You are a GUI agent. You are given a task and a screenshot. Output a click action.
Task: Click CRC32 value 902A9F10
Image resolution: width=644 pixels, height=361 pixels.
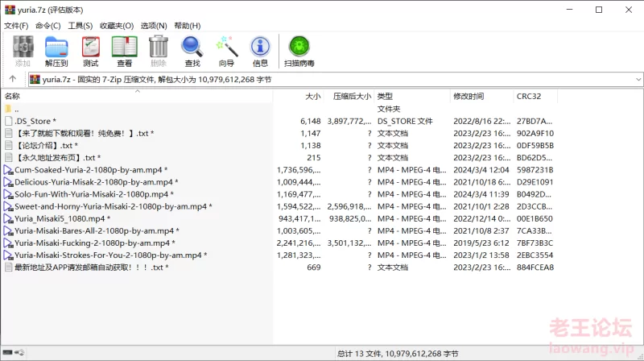tap(535, 133)
